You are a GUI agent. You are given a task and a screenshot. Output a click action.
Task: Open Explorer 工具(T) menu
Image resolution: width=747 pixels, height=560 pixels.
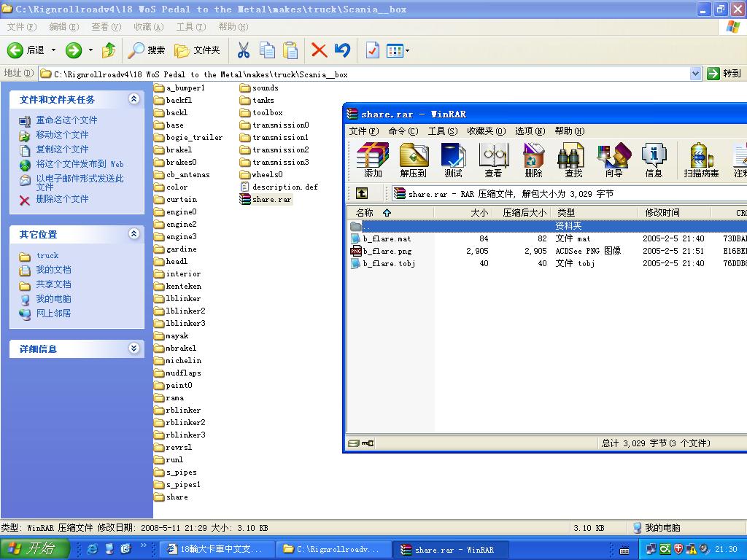tap(190, 27)
